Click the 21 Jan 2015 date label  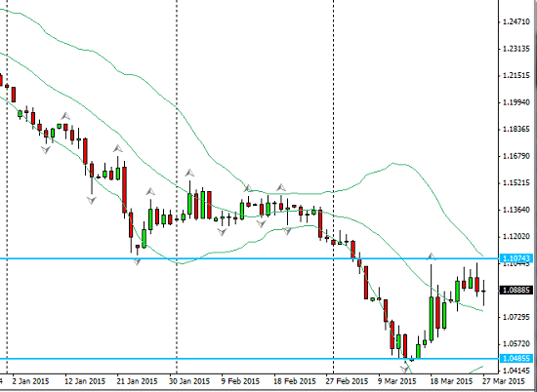click(x=137, y=381)
